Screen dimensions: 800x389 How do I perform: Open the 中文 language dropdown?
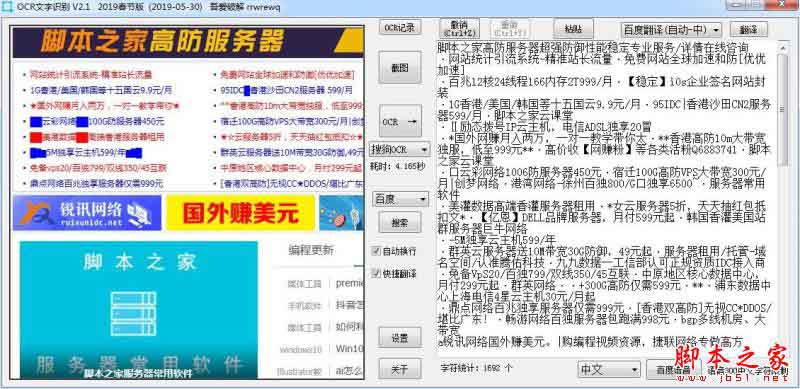pos(609,369)
